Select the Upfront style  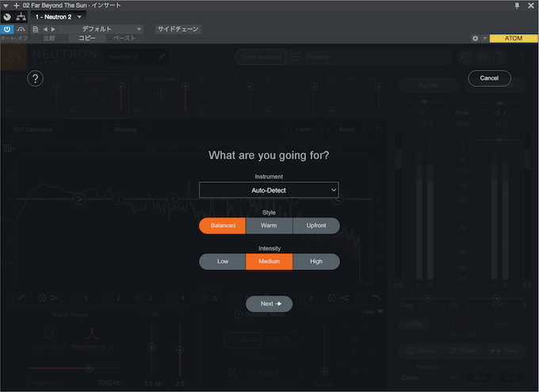click(316, 226)
